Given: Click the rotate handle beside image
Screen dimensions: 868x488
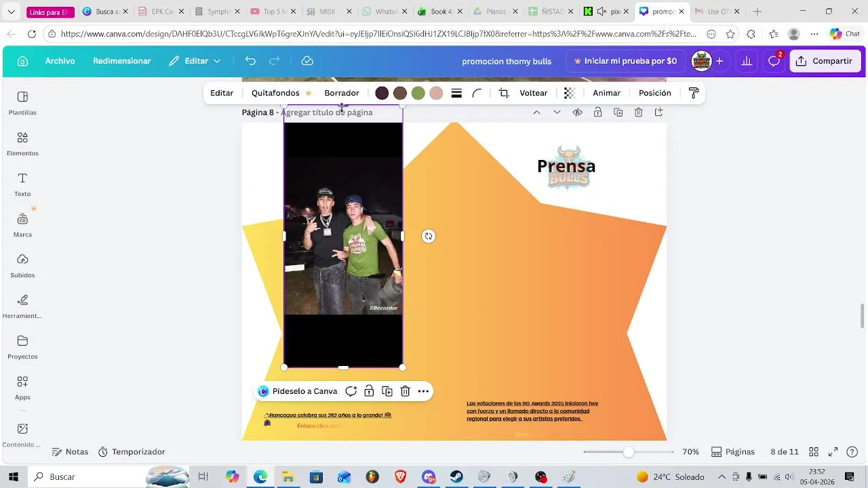Looking at the screenshot, I should tap(428, 236).
